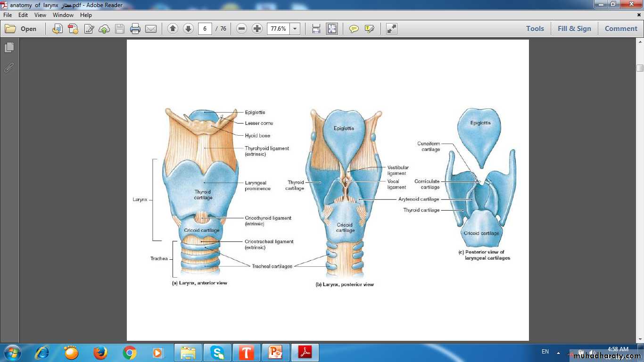
Task: Click the Create PDF online icon
Action: pos(73,29)
